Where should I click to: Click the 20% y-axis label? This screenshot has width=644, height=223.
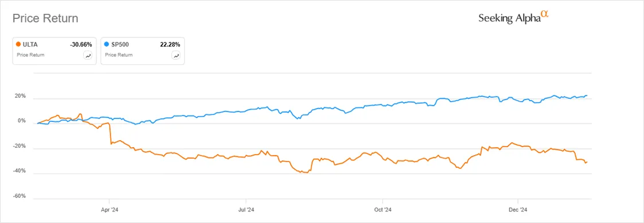(21, 97)
